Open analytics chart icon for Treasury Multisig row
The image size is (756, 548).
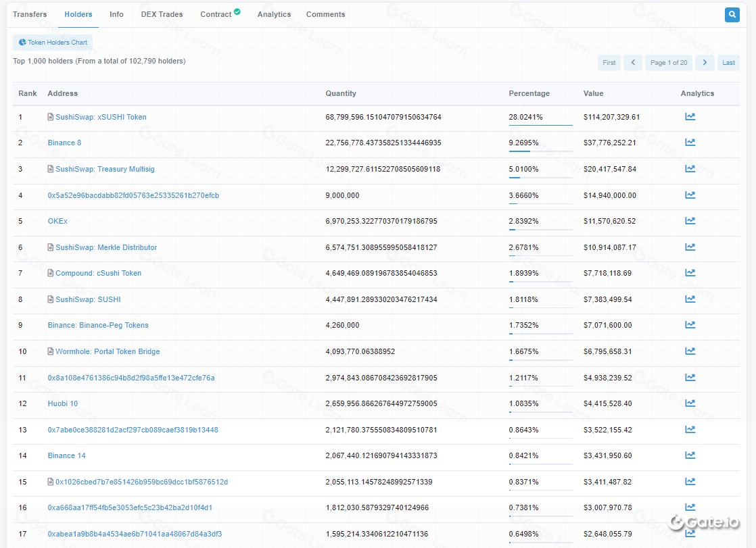point(690,169)
